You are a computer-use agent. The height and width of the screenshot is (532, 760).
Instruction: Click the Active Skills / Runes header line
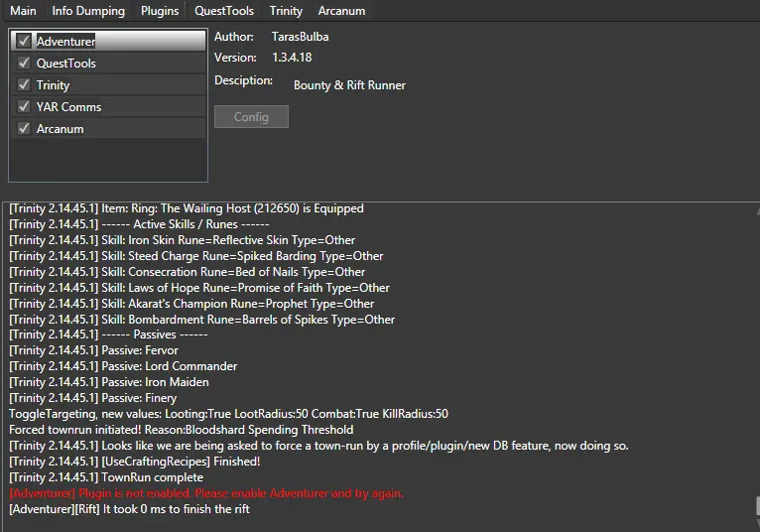click(140, 224)
